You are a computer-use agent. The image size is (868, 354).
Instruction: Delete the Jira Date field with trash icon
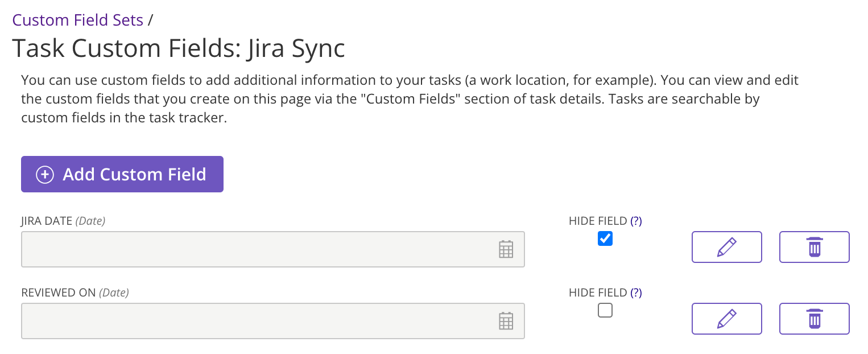click(814, 247)
